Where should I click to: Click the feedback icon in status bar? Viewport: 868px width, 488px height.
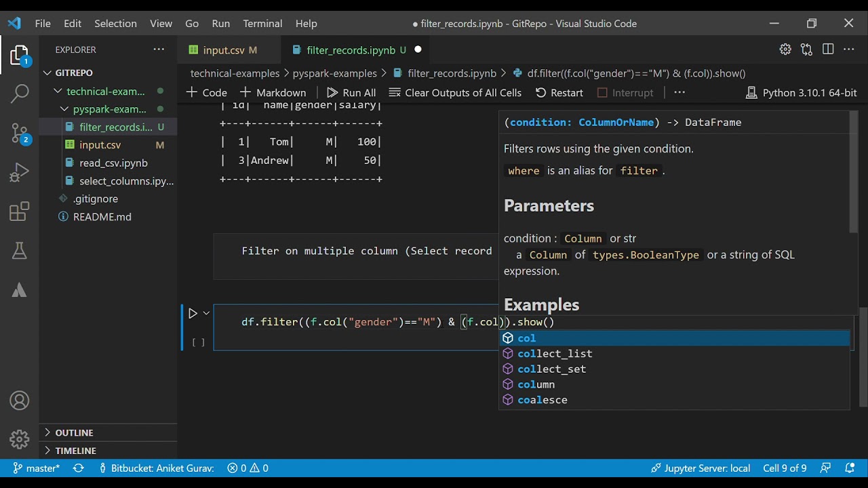tap(825, 468)
